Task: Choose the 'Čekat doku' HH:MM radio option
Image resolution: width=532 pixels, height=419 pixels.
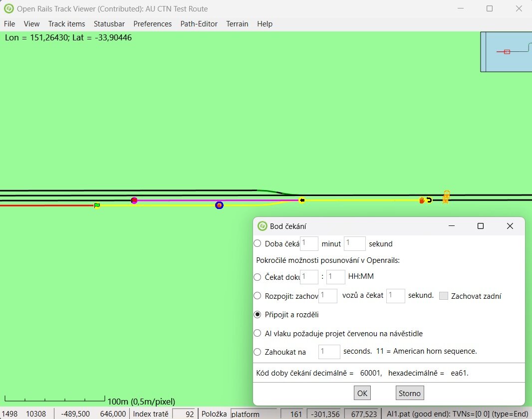Action: 258,277
